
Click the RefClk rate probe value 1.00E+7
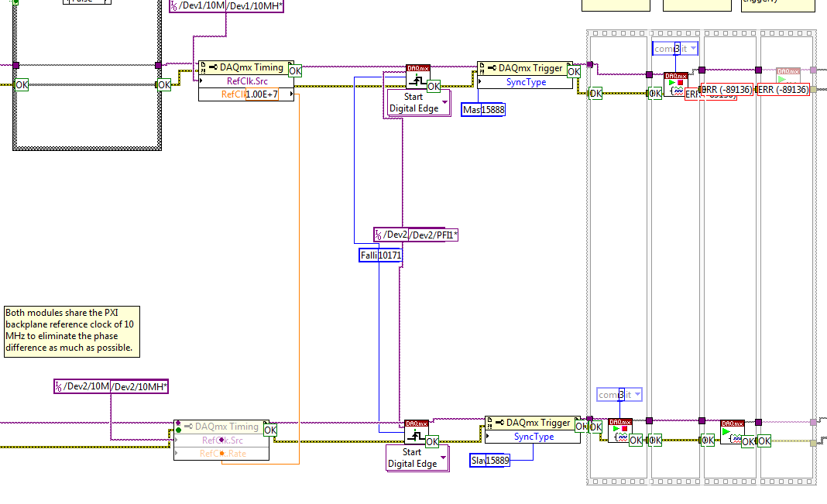[x=263, y=94]
